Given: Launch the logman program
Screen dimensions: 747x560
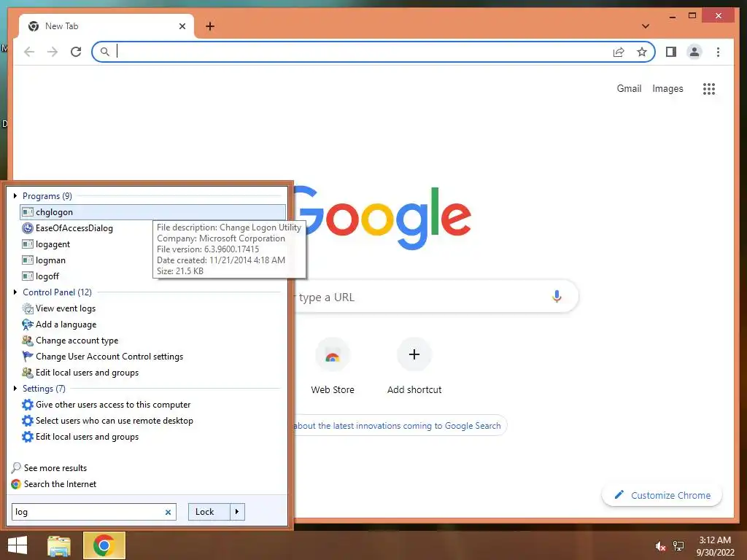Looking at the screenshot, I should pos(44,260).
